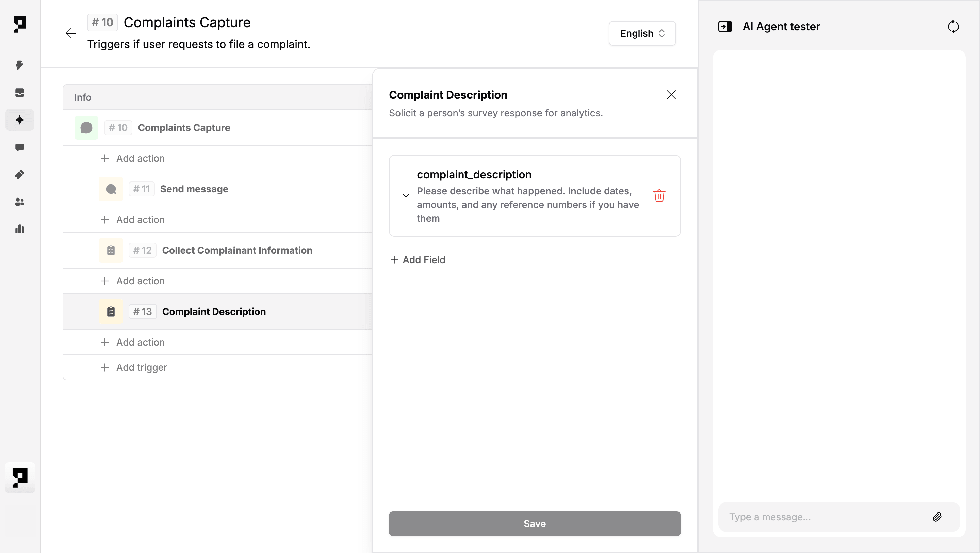Open the English language dropdown

point(642,33)
